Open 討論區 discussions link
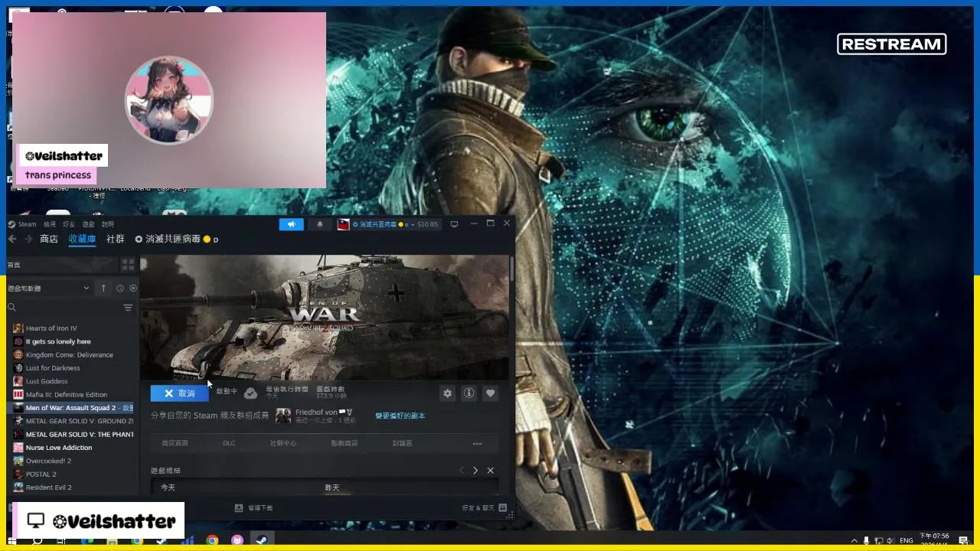 pos(402,443)
